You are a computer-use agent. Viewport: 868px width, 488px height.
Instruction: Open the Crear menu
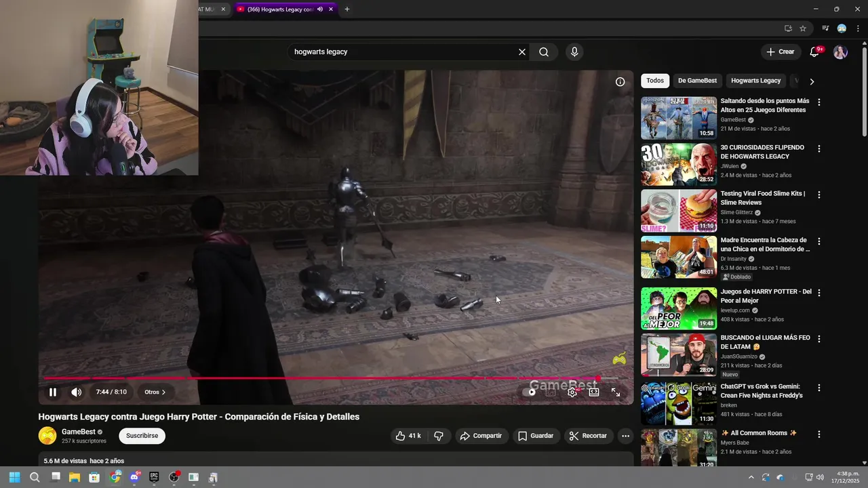point(780,52)
